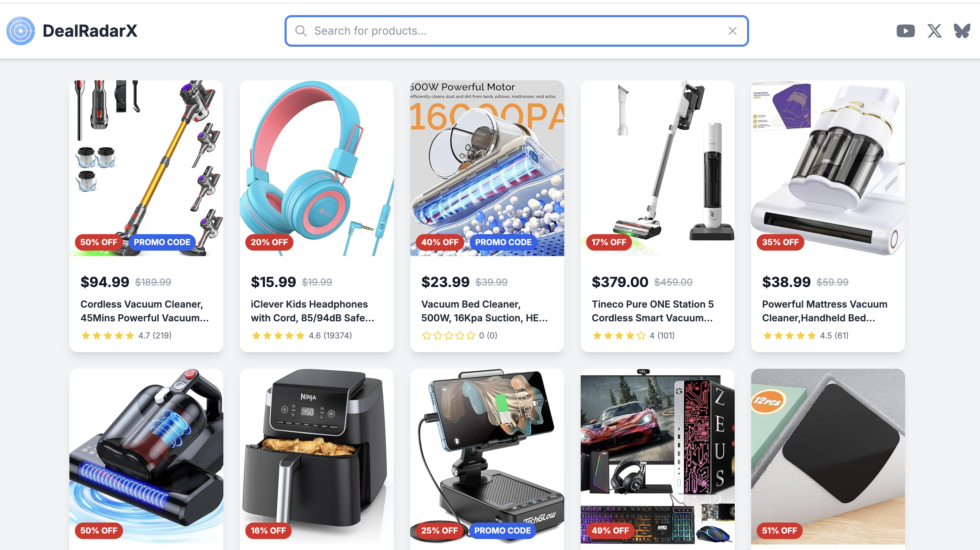Focus the Search for products field
980x550 pixels.
(x=517, y=31)
